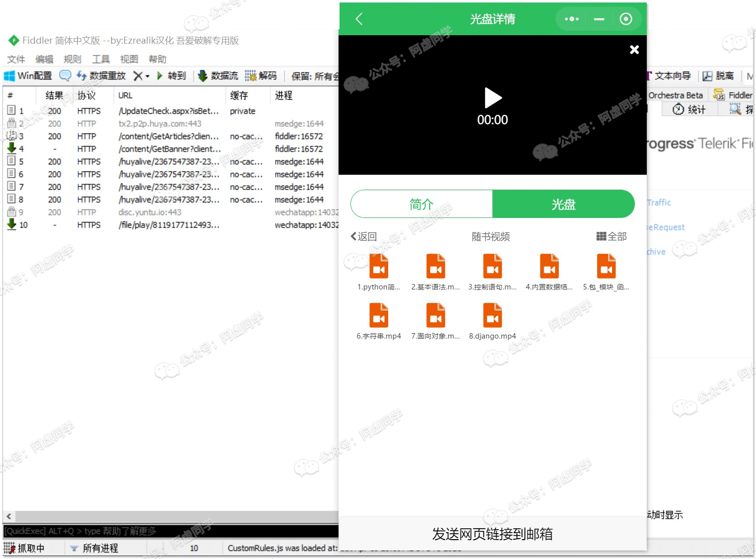Screen dimensions: 756x559
Task: Click the comment speech bubble icon
Action: (65, 76)
